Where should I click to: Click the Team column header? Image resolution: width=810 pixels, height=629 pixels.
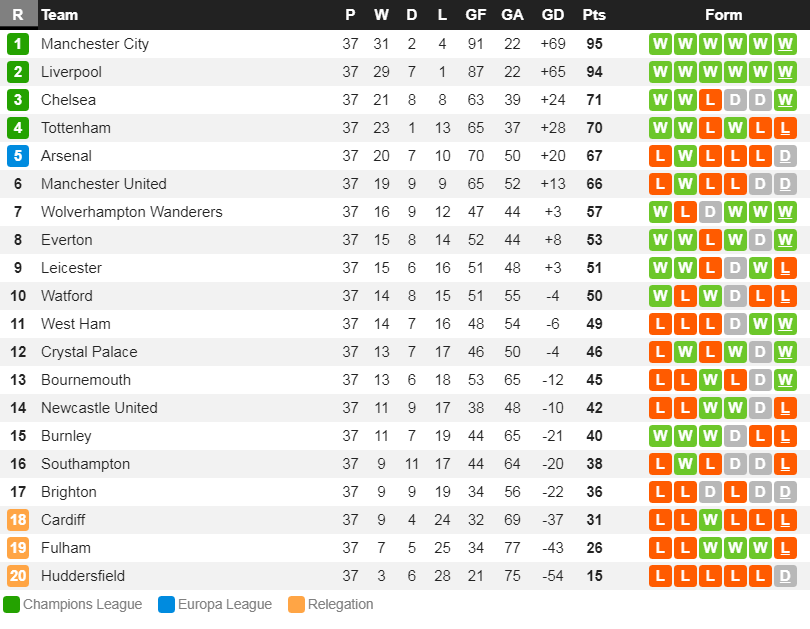point(60,15)
